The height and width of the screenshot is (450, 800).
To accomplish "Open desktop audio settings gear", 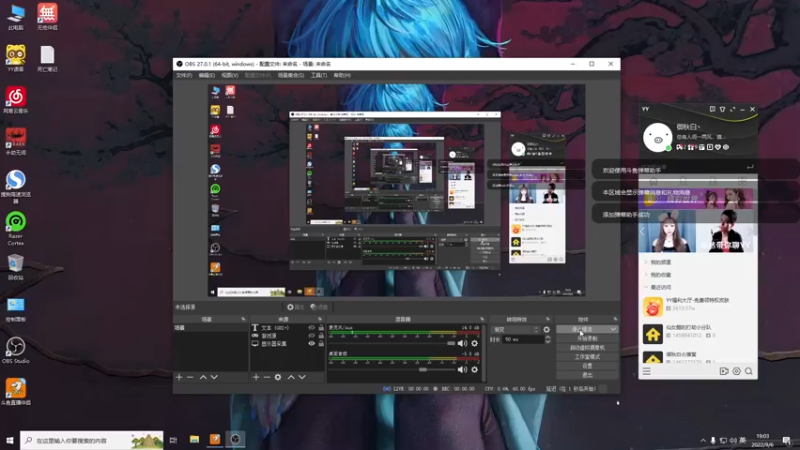I will [x=474, y=369].
